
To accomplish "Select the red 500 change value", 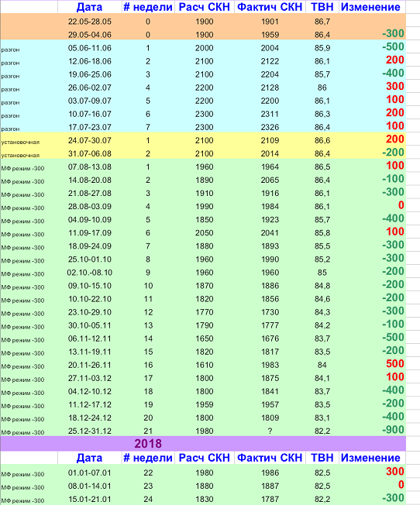I will 395,363.
